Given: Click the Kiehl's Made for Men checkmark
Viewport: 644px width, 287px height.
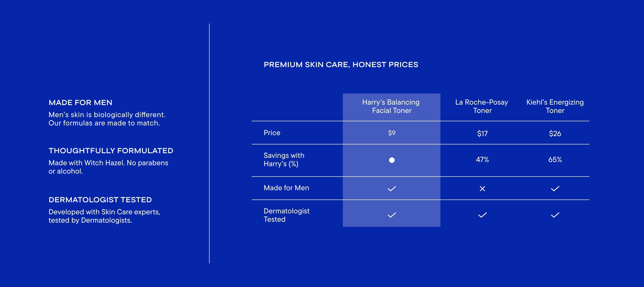Looking at the screenshot, I should coord(555,189).
